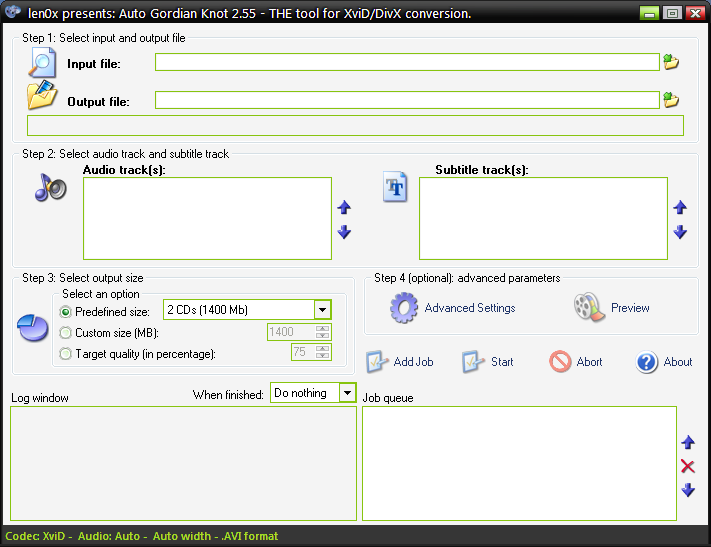The image size is (711, 547).
Task: Click the Subtitle track(s) list box
Action: coord(543,218)
